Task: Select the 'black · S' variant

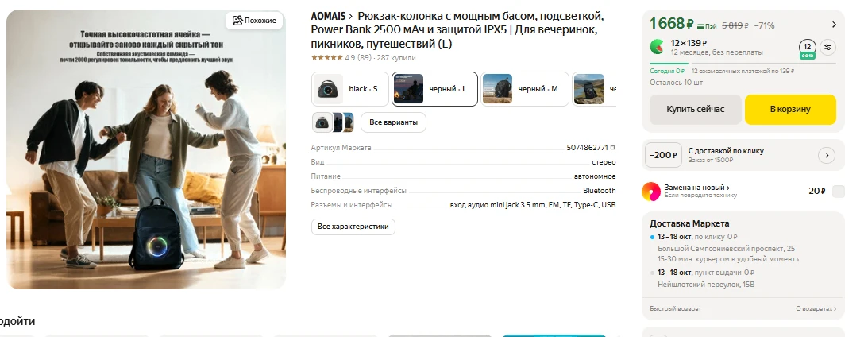Action: click(350, 89)
